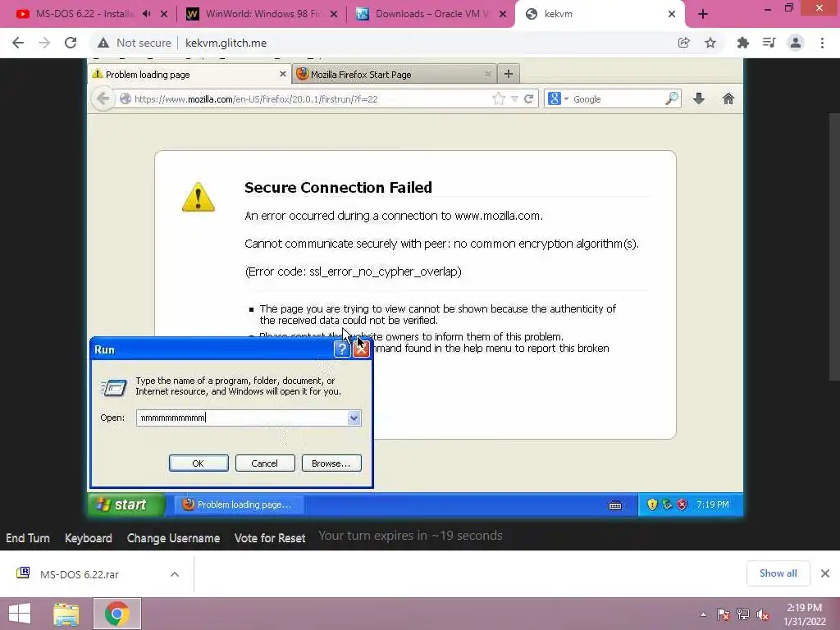Click Vote for Reset
This screenshot has width=840, height=630.
269,538
